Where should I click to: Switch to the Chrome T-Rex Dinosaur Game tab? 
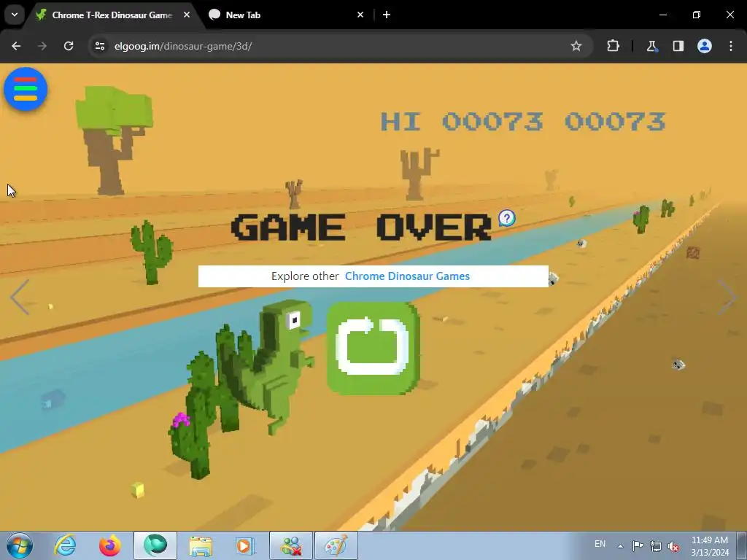[112, 15]
